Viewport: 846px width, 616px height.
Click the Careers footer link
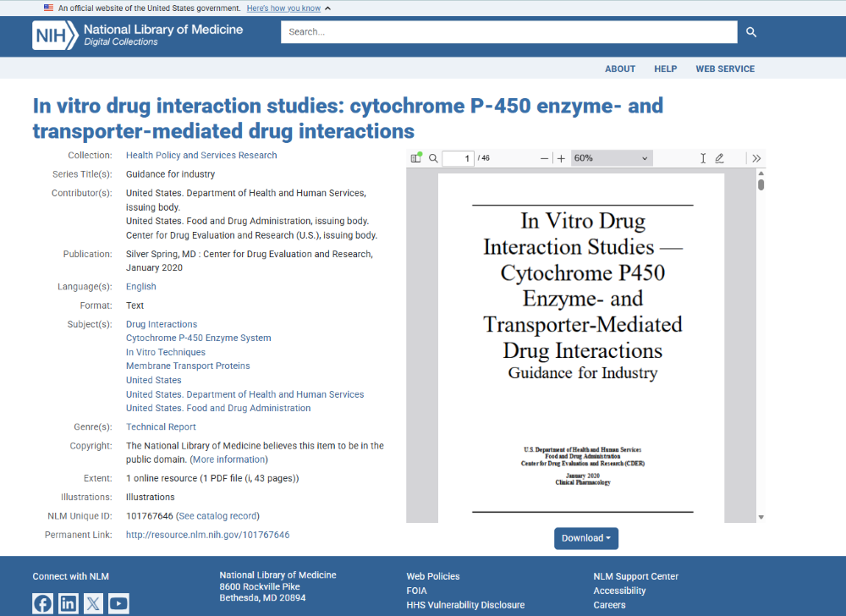pyautogui.click(x=609, y=605)
